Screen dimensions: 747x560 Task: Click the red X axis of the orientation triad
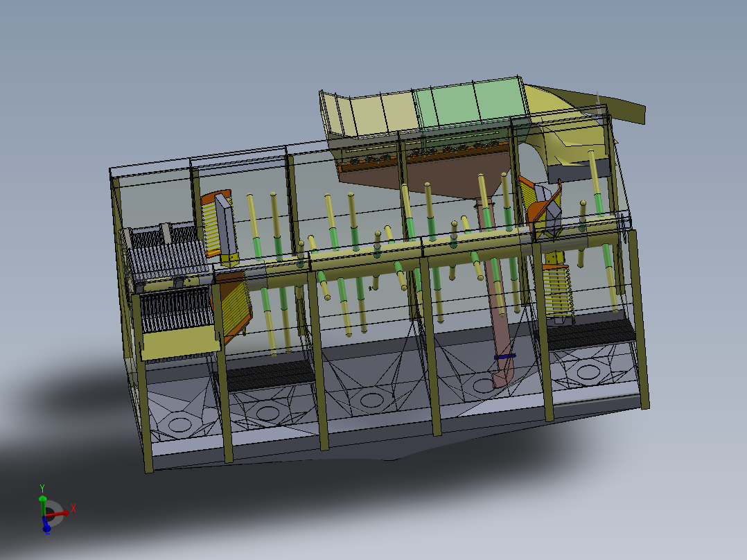[59, 514]
